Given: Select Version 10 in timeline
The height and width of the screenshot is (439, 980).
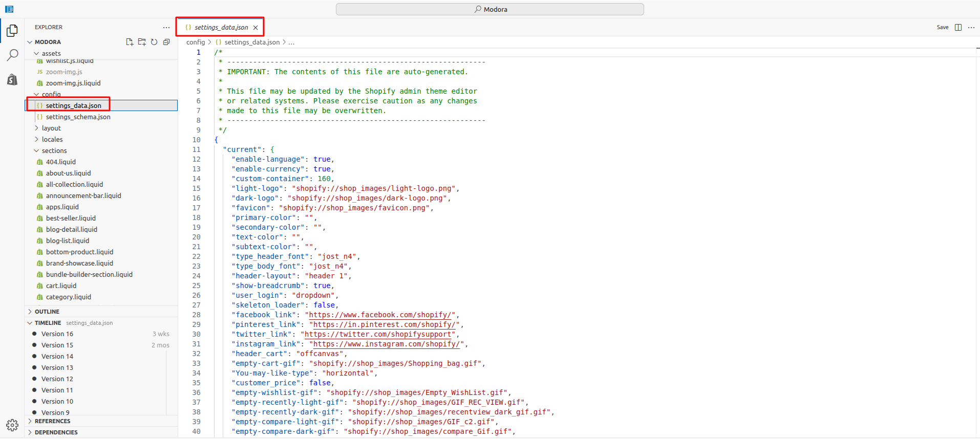Looking at the screenshot, I should click(x=101, y=401).
